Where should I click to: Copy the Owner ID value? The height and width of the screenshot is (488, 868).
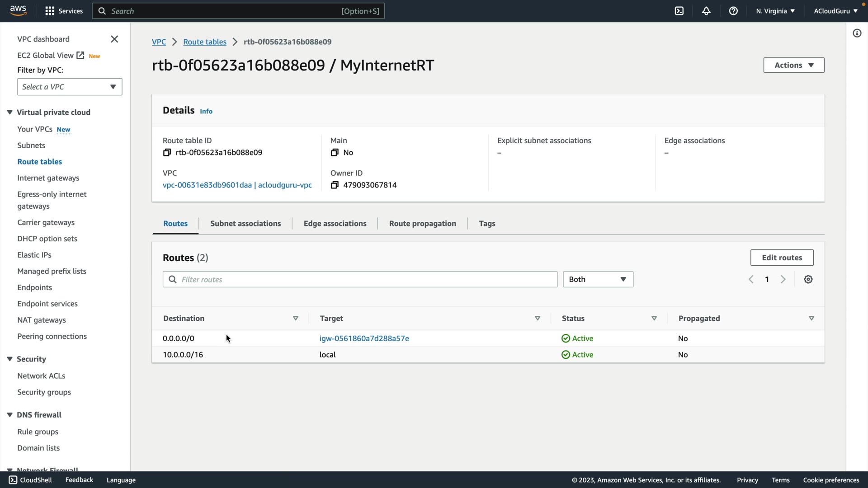pyautogui.click(x=335, y=185)
